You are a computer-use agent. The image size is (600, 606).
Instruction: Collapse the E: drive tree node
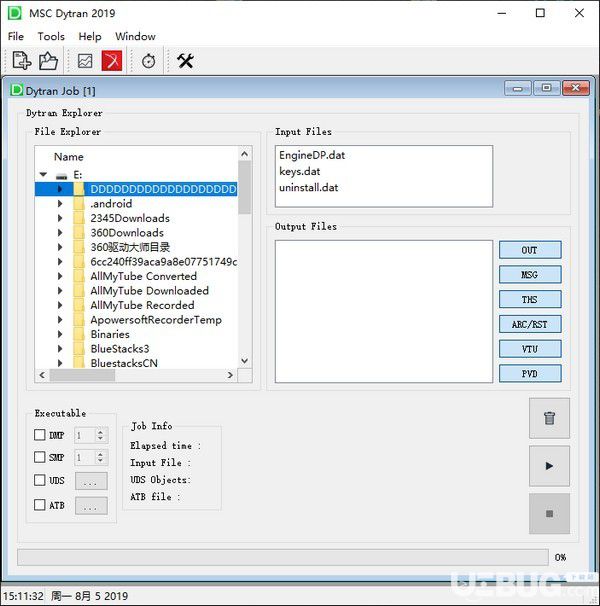coord(43,175)
